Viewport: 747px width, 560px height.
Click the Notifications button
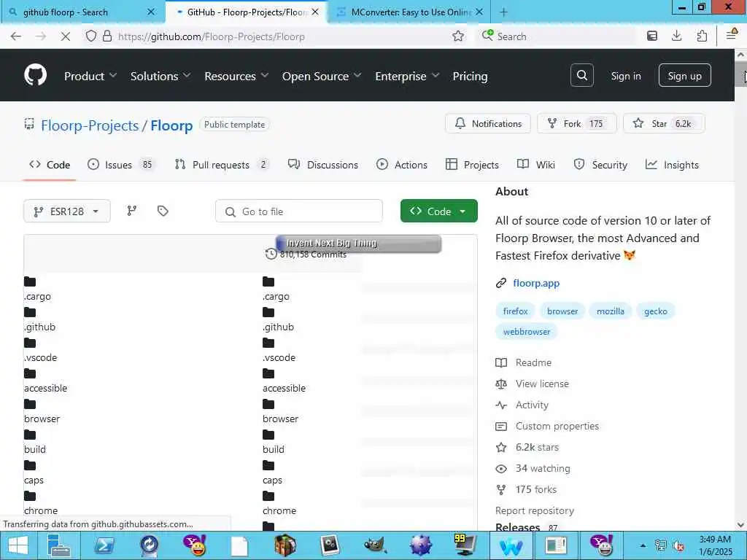click(488, 124)
